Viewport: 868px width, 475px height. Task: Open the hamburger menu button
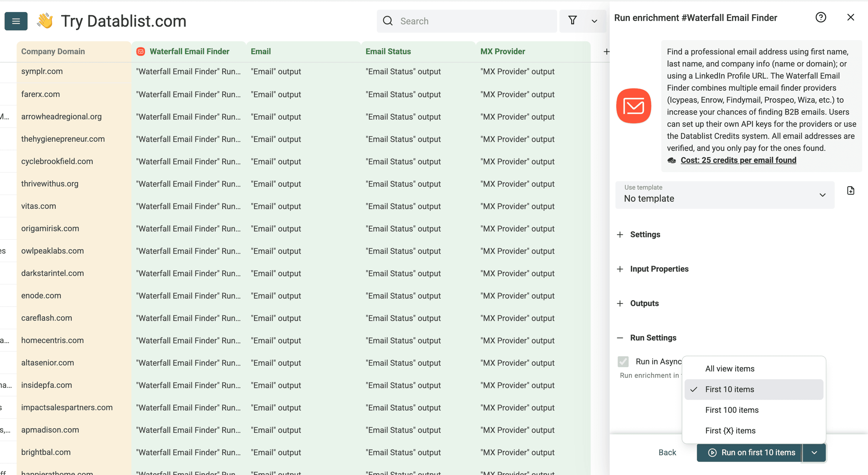16,21
